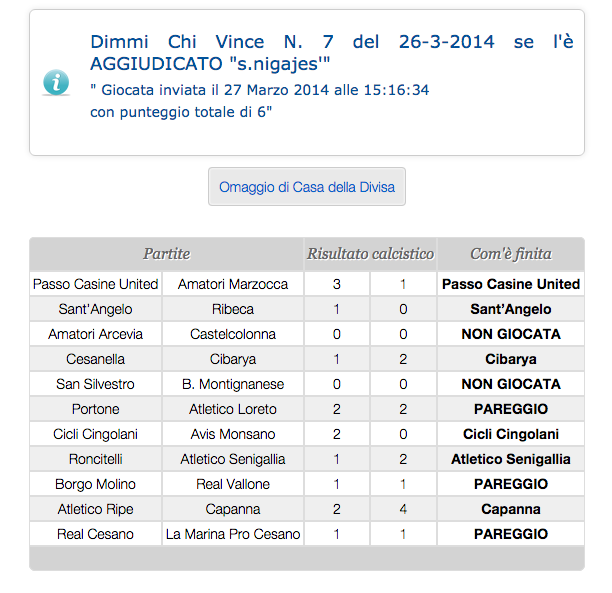
Task: Click the Omaggio di Casa della Divisa button
Action: tap(307, 187)
